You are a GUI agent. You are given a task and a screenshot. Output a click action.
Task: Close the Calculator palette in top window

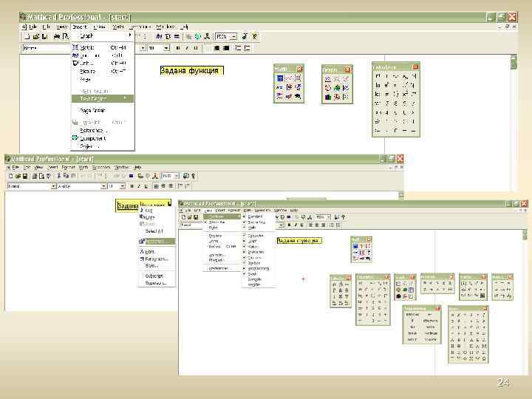415,66
